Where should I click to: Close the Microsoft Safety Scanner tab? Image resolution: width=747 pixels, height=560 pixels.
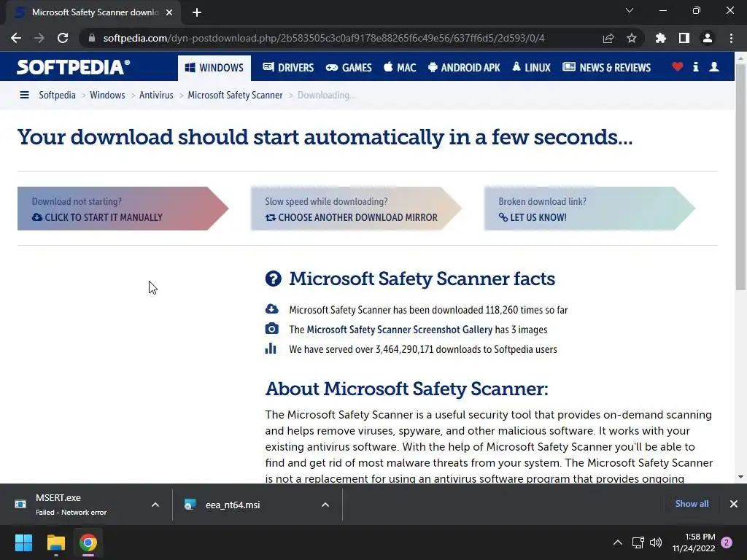(x=169, y=12)
